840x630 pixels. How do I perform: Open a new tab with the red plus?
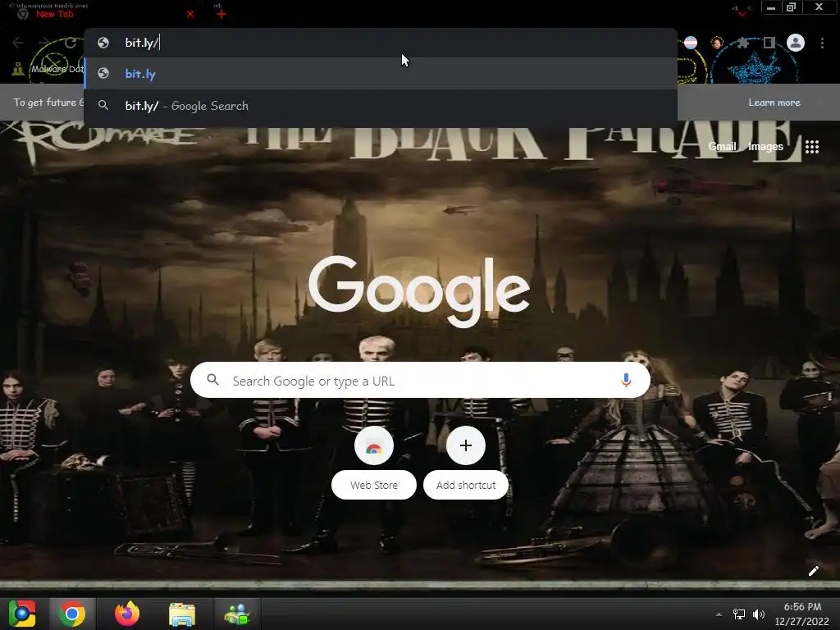click(221, 15)
